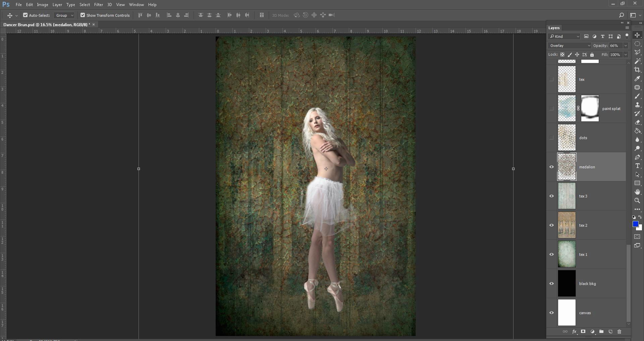644x341 pixels.
Task: Show the paint splat layer
Action: 551,109
